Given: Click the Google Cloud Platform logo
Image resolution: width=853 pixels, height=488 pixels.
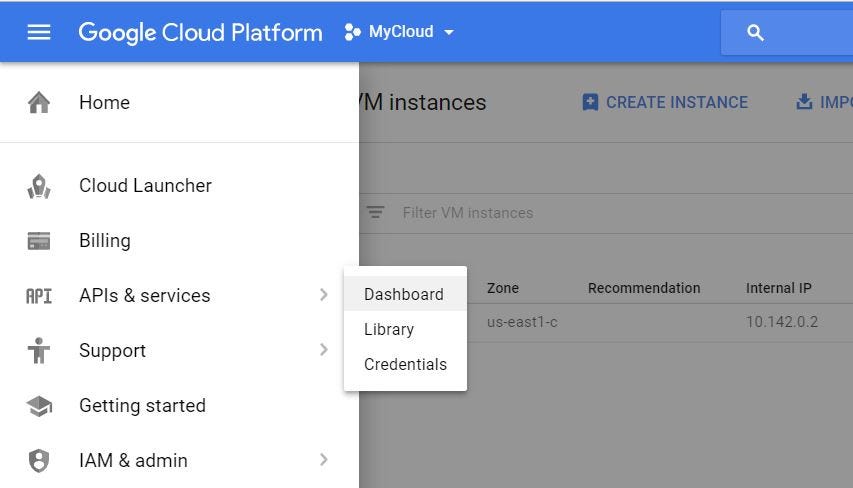Looking at the screenshot, I should click(200, 33).
